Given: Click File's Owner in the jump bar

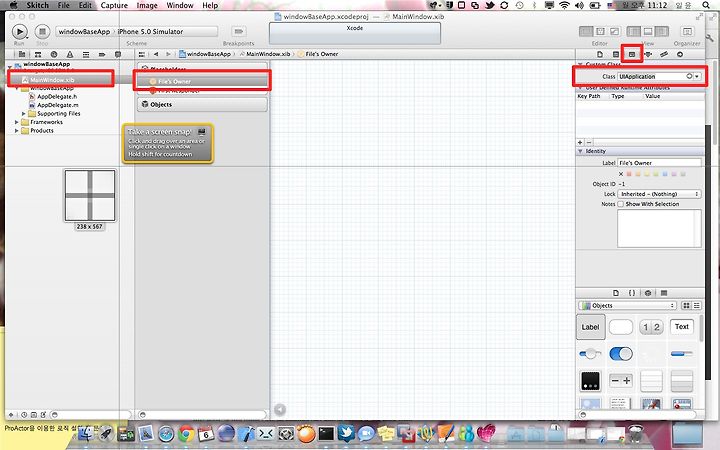Looking at the screenshot, I should point(318,54).
